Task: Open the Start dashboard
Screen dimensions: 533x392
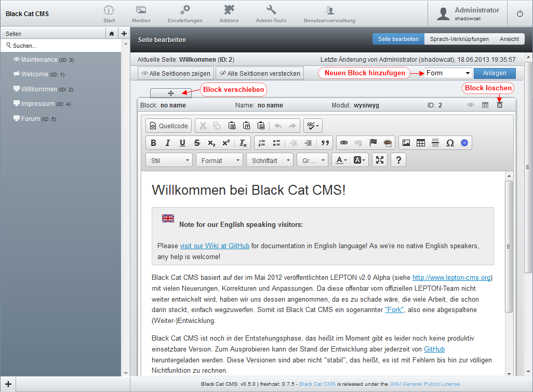Action: coord(109,14)
